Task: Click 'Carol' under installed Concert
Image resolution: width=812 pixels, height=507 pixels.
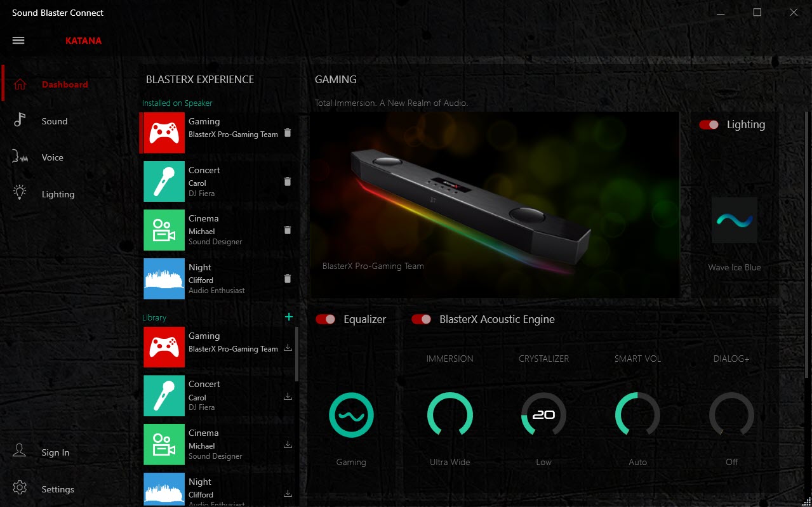Action: point(197,183)
